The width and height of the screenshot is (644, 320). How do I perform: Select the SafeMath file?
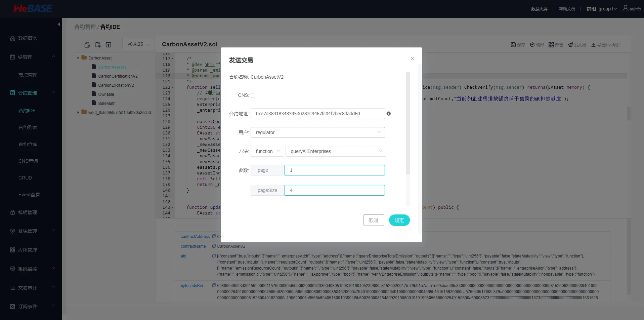coord(107,104)
